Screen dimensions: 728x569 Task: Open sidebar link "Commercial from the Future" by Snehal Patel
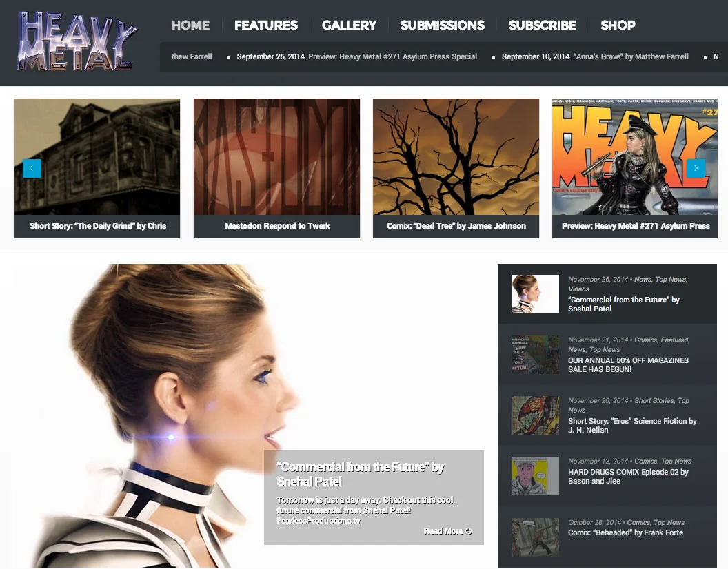[623, 304]
